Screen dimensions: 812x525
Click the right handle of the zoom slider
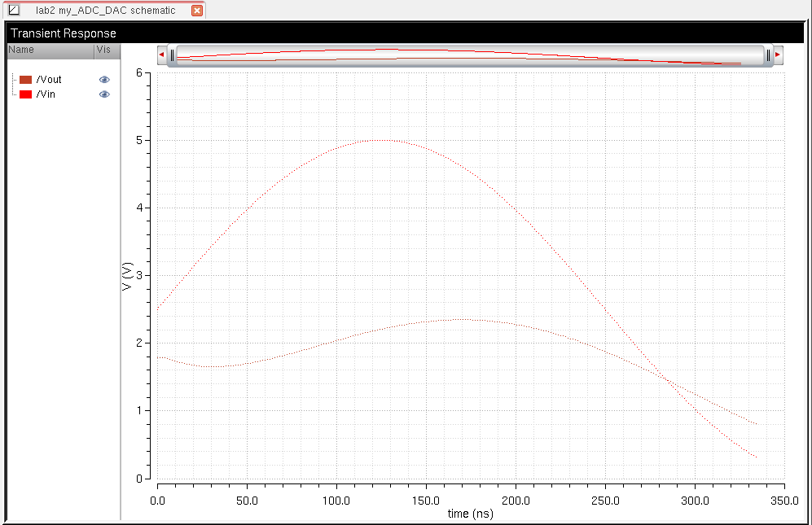click(x=768, y=55)
